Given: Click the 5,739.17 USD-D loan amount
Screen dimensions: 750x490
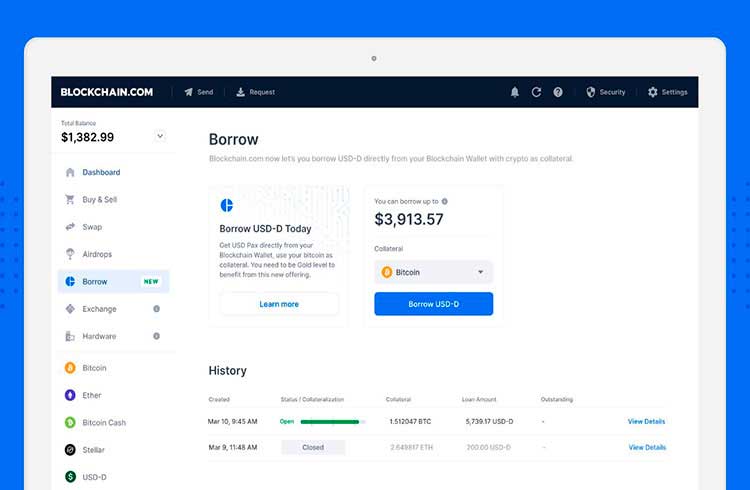Looking at the screenshot, I should (x=489, y=422).
